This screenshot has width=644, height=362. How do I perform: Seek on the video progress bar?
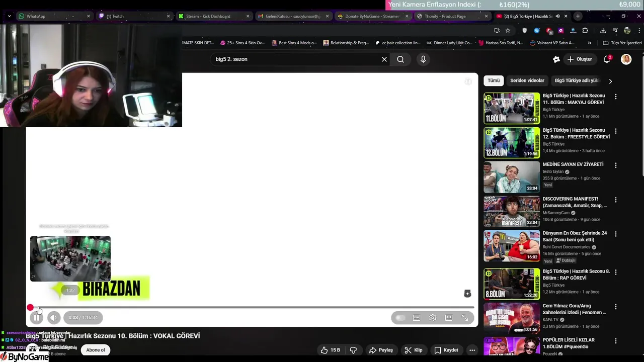[x=252, y=307]
